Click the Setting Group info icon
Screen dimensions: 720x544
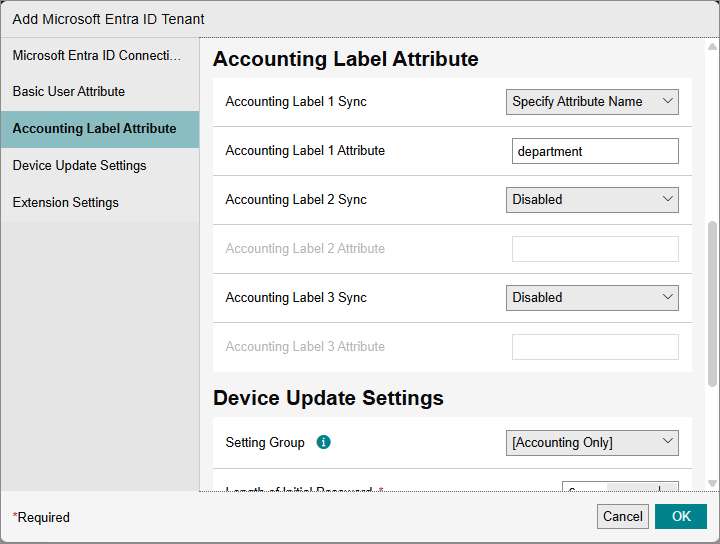pyautogui.click(x=323, y=442)
